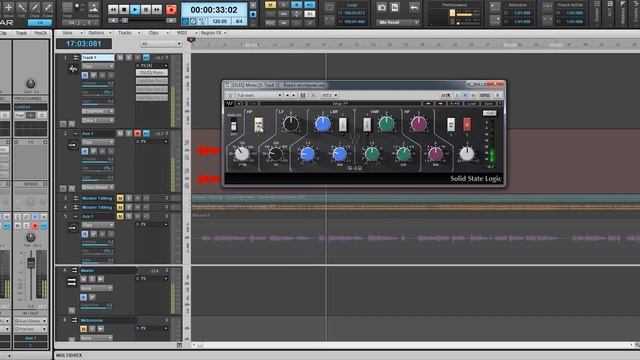Click the A->B compare button in the plugin
The height and width of the screenshot is (360, 640).
[x=454, y=104]
